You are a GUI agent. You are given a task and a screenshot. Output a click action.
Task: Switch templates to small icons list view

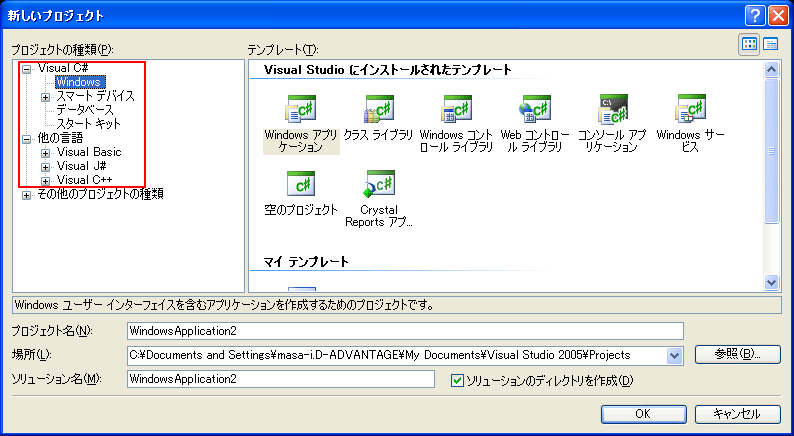coord(770,44)
